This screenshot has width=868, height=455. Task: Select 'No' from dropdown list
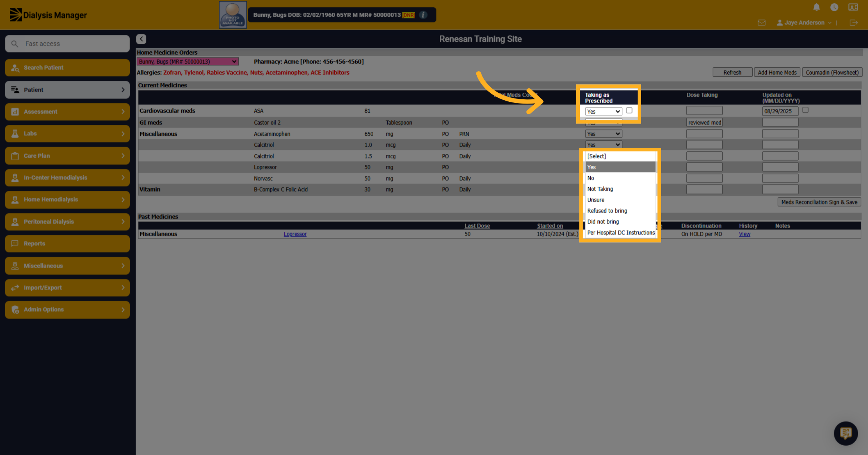(620, 178)
